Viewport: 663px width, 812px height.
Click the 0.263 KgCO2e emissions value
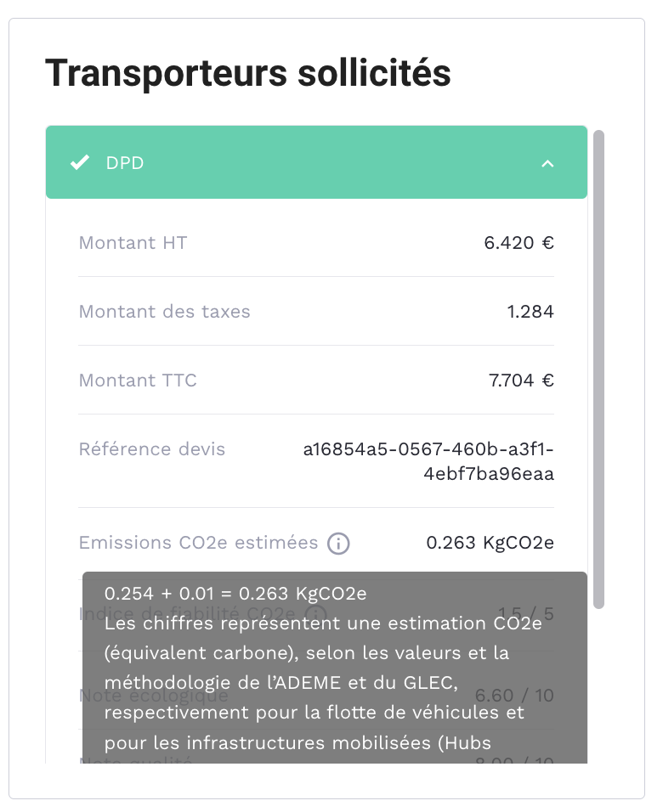[x=490, y=543]
